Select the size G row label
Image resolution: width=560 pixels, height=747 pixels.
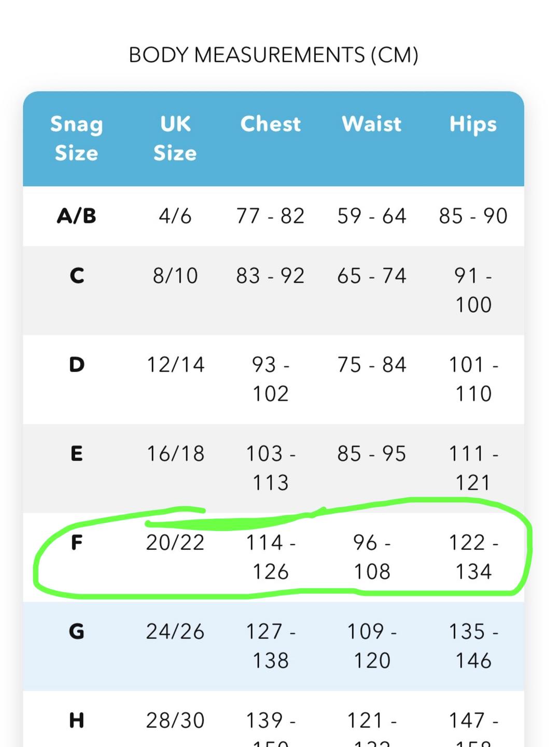click(77, 632)
